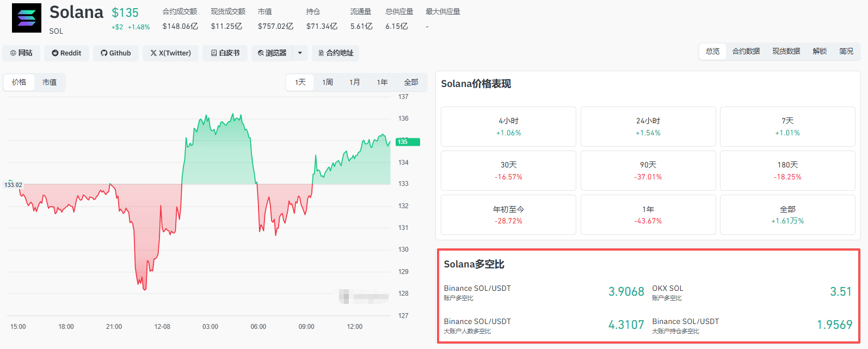Viewport: 868px width, 349px height.
Task: Switch to the 合约数据 tab
Action: coord(746,51)
